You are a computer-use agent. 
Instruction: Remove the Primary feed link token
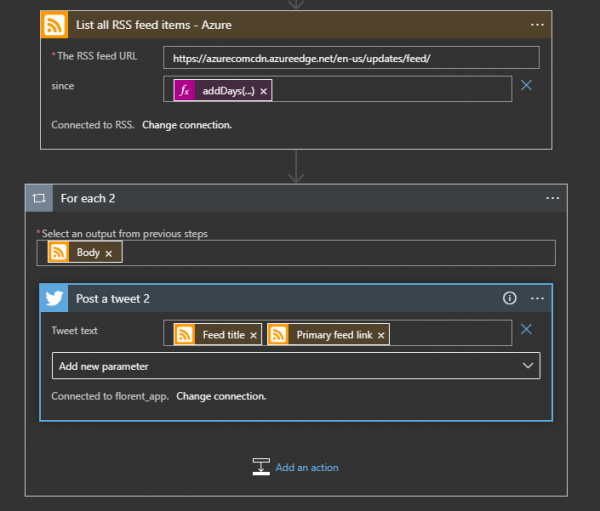[x=381, y=336]
